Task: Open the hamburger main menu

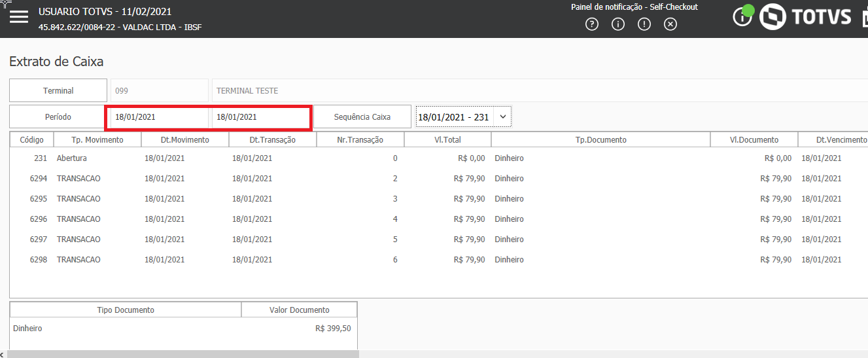Action: [x=19, y=17]
